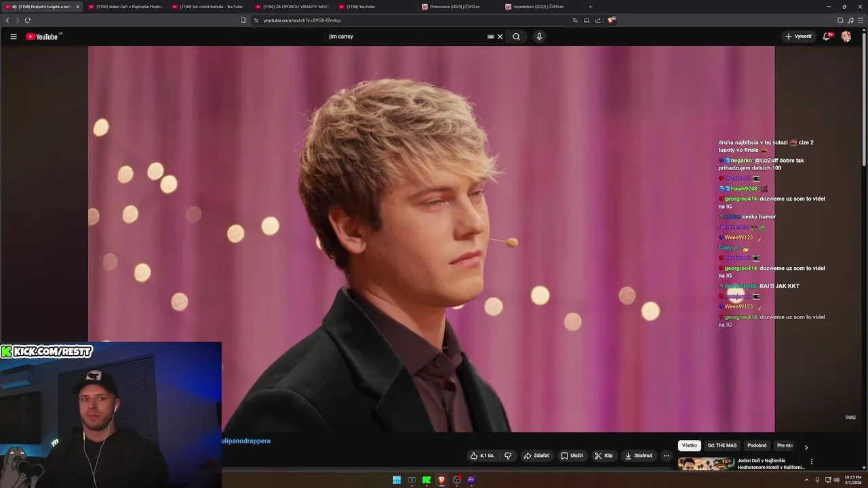Open the YouTube hamburger guide menu
The image size is (868, 488).
coord(13,37)
